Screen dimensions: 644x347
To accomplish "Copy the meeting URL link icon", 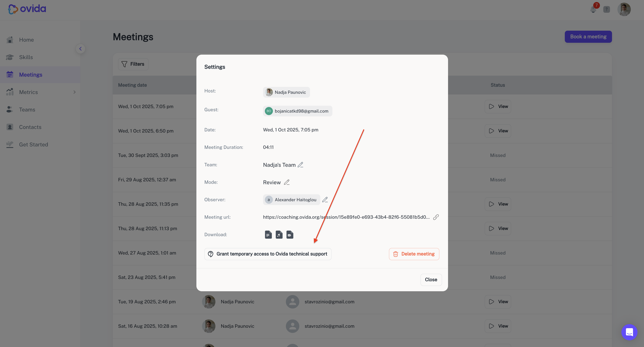I will [436, 217].
